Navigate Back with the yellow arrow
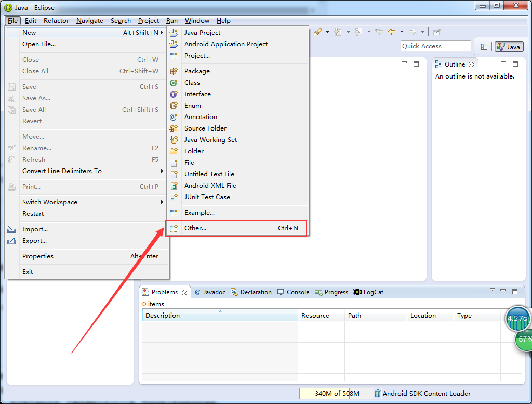The width and height of the screenshot is (532, 404). [392, 32]
